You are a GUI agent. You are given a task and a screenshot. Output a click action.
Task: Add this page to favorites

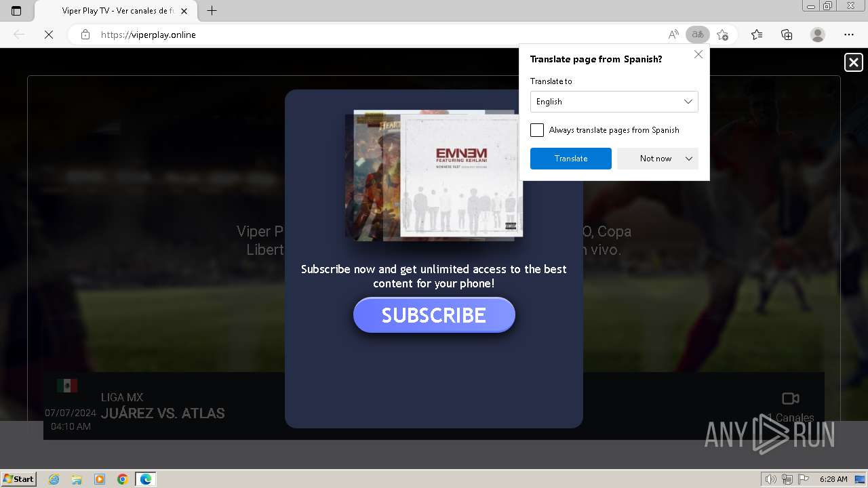pyautogui.click(x=723, y=35)
